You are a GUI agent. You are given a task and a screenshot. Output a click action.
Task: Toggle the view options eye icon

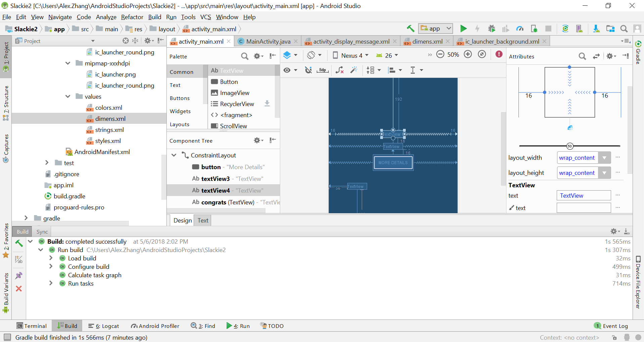287,70
